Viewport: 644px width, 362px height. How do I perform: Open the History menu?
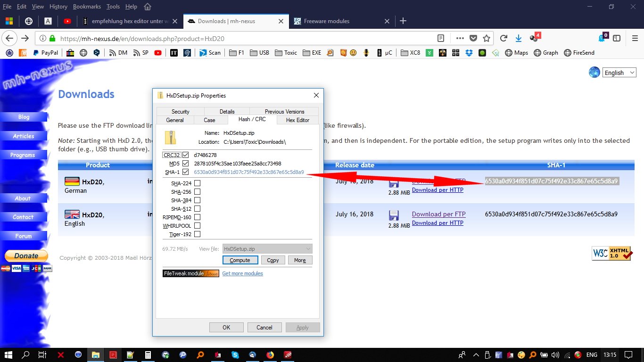coord(58,7)
